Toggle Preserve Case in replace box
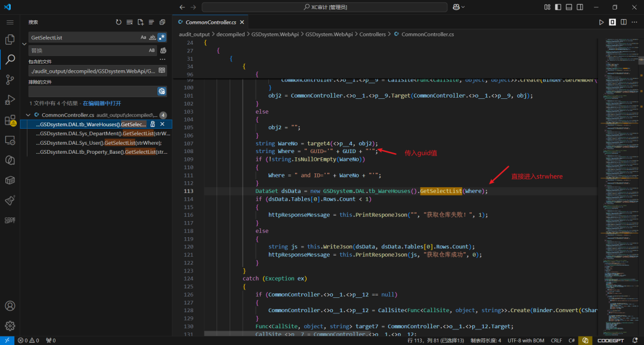 point(152,51)
